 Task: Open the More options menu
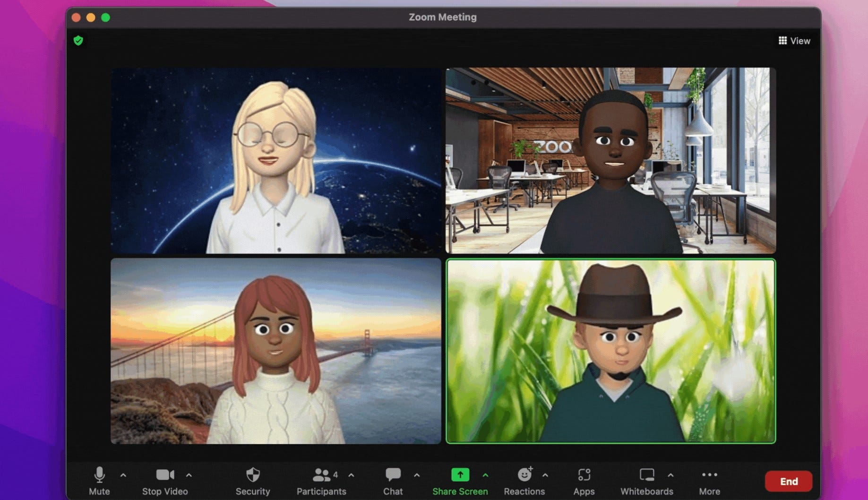(710, 481)
